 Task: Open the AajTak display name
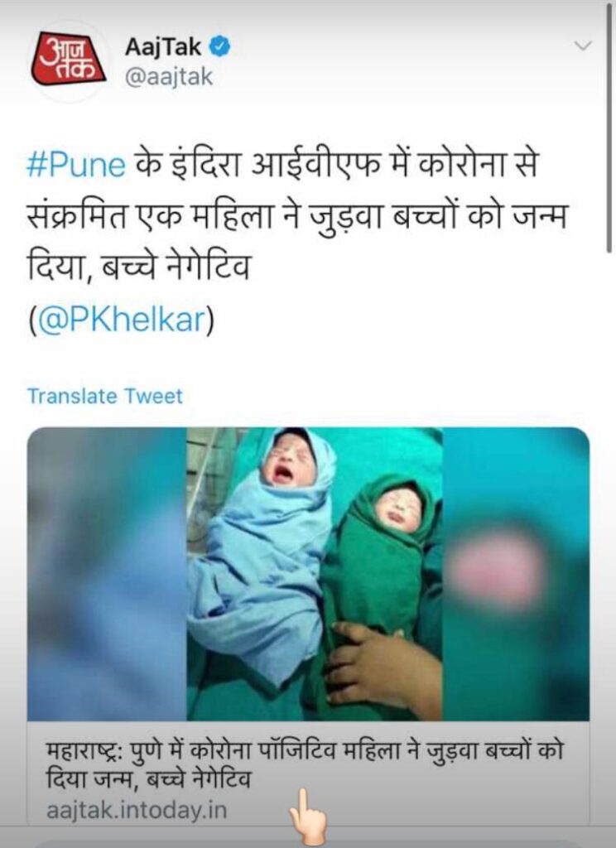click(x=163, y=47)
